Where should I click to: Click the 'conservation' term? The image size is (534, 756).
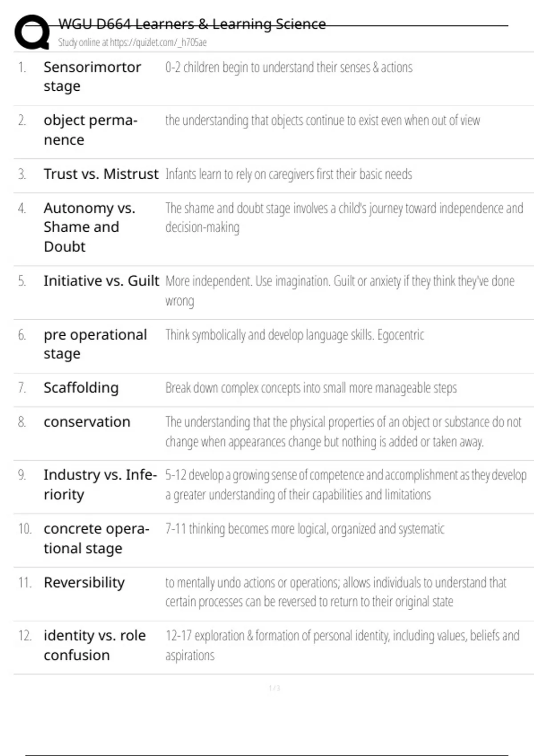(x=87, y=422)
